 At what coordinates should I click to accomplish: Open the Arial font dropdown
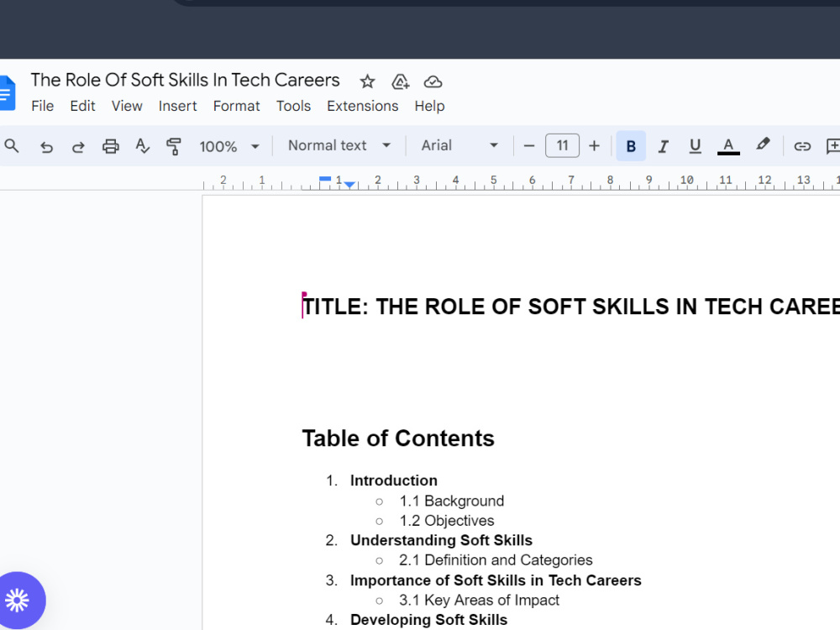(x=459, y=145)
